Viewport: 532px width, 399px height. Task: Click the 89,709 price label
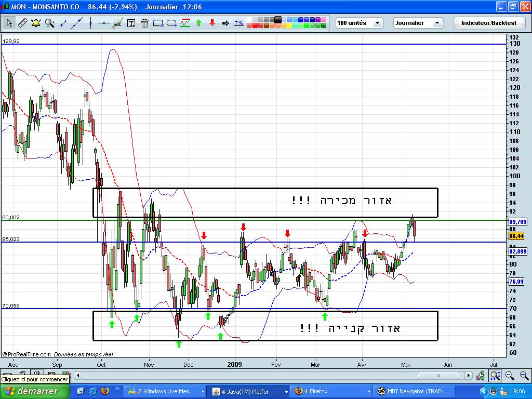coord(518,222)
